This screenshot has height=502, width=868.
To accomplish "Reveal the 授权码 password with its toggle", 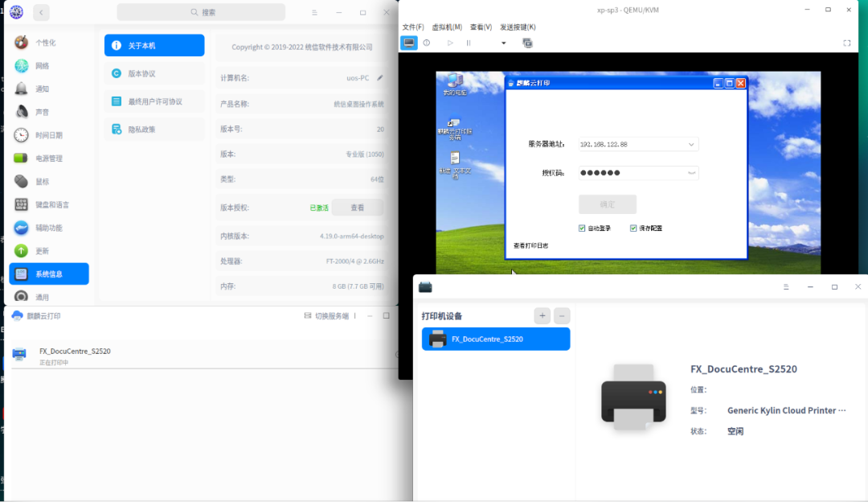I will tap(690, 172).
